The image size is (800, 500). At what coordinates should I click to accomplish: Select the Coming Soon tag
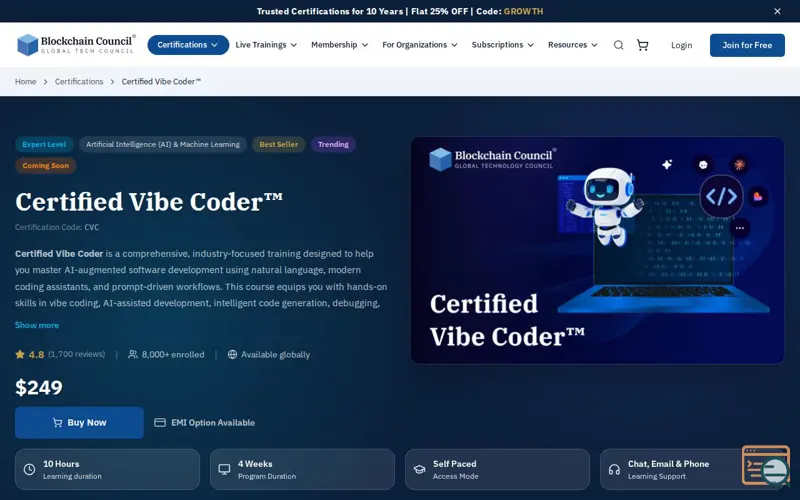45,165
